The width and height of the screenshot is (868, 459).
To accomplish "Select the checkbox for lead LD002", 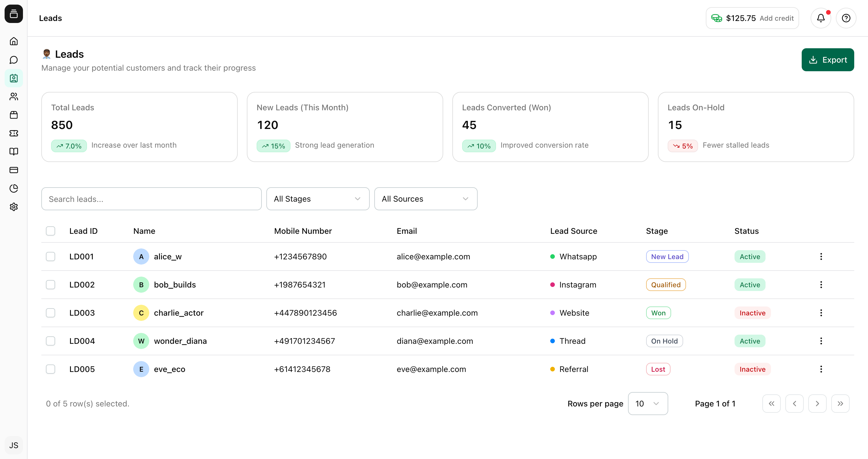I will 51,285.
